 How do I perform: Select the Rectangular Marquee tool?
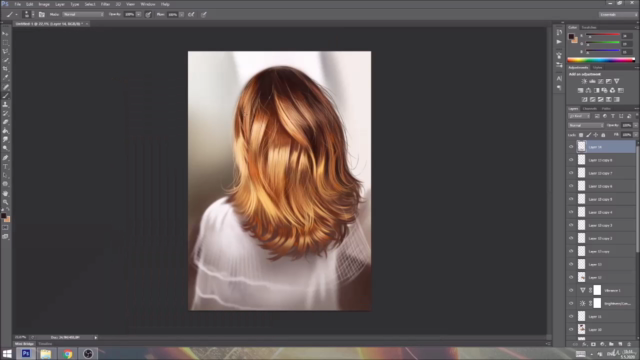(5, 42)
